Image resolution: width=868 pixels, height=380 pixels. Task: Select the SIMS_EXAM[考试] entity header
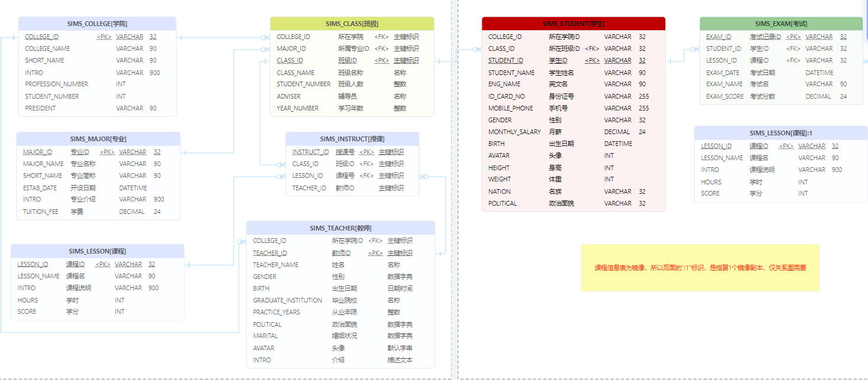pos(781,24)
